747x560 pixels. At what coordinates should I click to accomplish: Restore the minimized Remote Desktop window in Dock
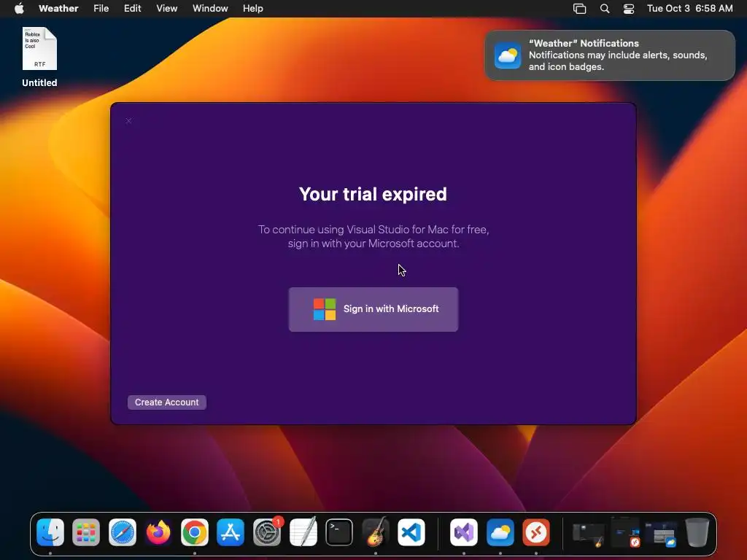coord(624,532)
